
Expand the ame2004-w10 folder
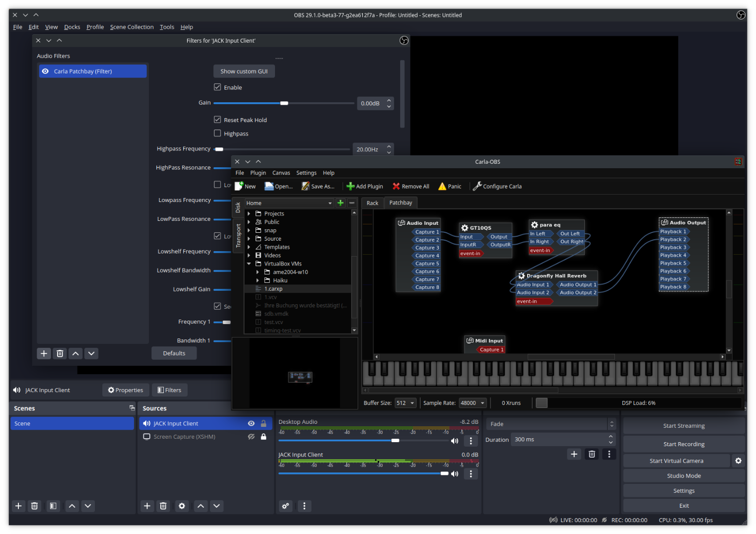pyautogui.click(x=258, y=272)
